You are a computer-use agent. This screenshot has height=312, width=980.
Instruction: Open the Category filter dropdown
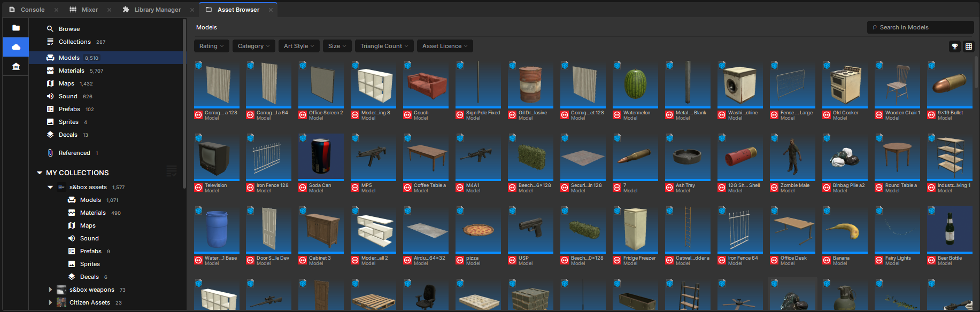tap(254, 46)
